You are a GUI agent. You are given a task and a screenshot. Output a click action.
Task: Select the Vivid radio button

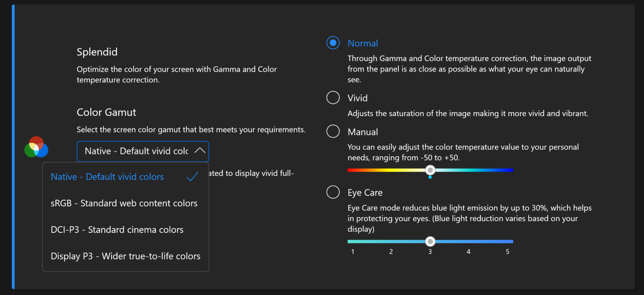point(333,98)
